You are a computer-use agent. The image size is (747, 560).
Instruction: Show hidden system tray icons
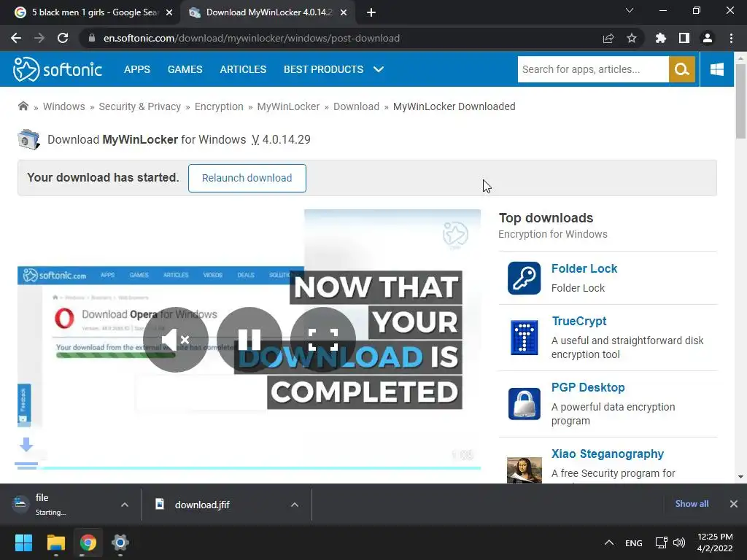point(609,542)
